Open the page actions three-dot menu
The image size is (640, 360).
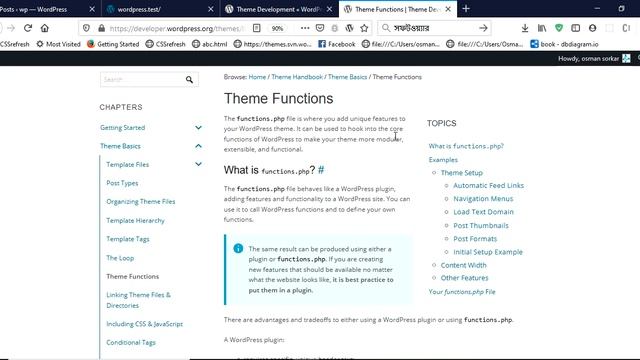pos(305,28)
